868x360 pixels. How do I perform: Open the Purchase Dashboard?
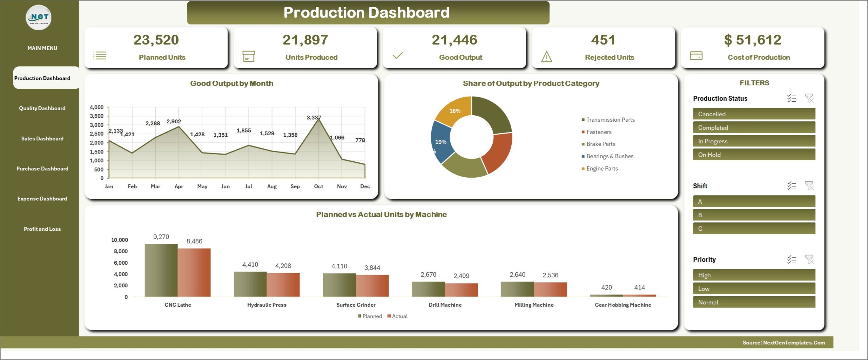(42, 168)
